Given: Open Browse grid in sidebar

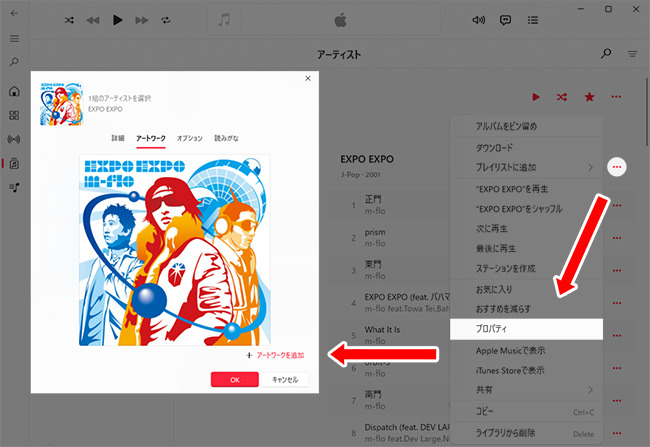Looking at the screenshot, I should coord(15,115).
